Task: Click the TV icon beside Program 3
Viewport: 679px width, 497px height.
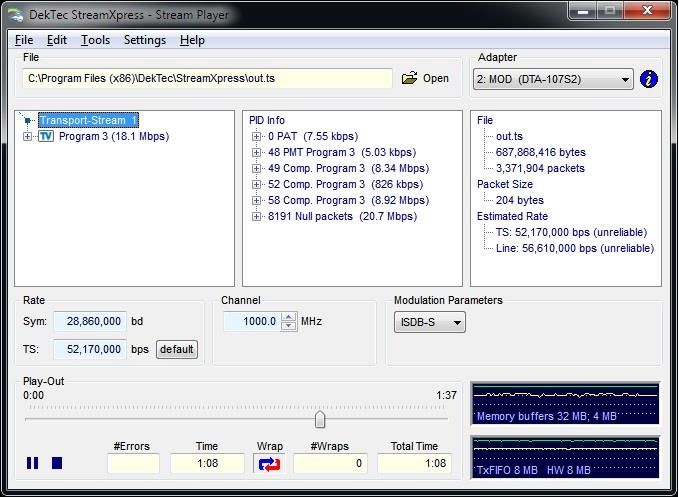Action: tap(46, 136)
